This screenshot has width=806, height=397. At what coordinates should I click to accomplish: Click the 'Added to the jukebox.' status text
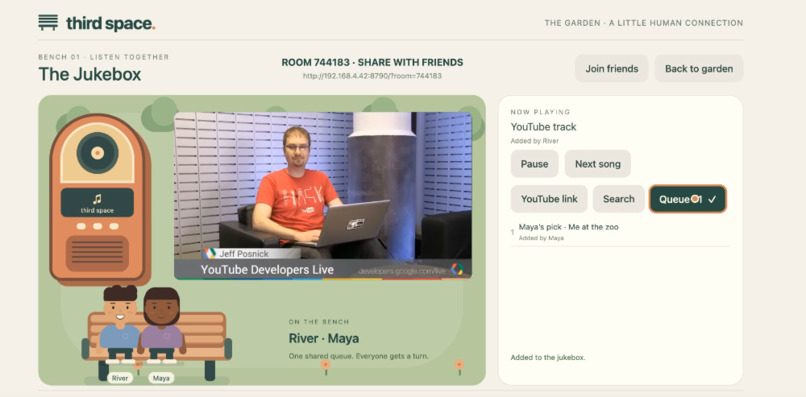click(x=548, y=357)
